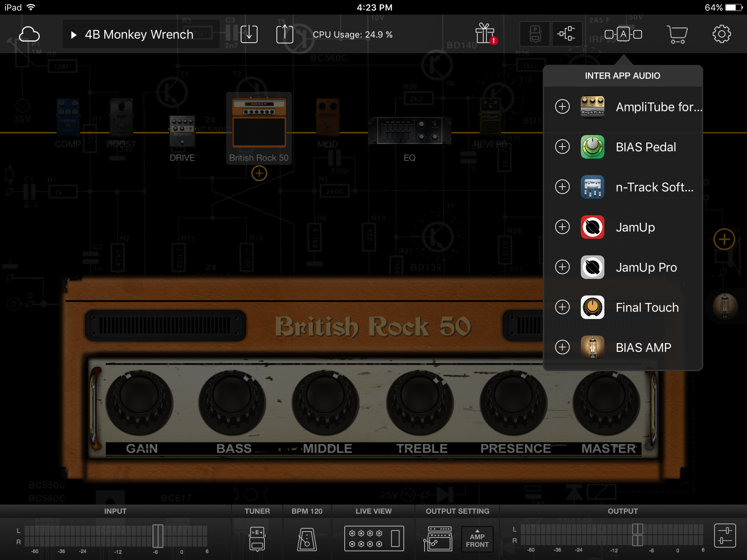Tap the BASS knob
This screenshot has width=747, height=560.
(x=232, y=402)
